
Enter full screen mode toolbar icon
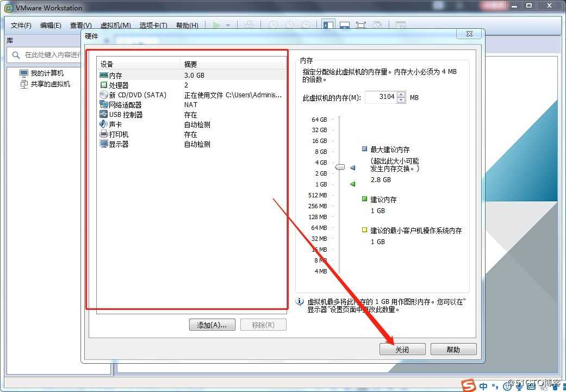(361, 25)
